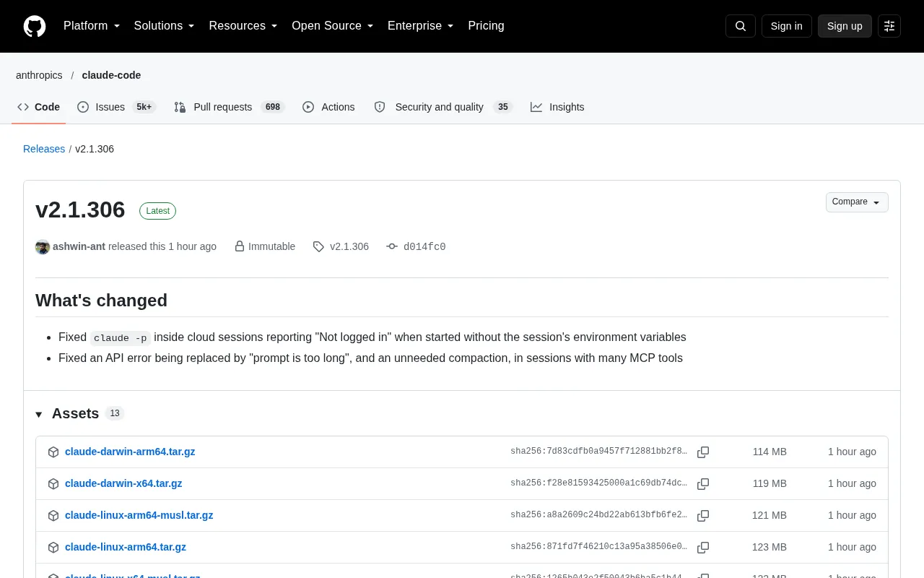The height and width of the screenshot is (578, 924).
Task: Expand the Enterprise menu
Action: (421, 26)
